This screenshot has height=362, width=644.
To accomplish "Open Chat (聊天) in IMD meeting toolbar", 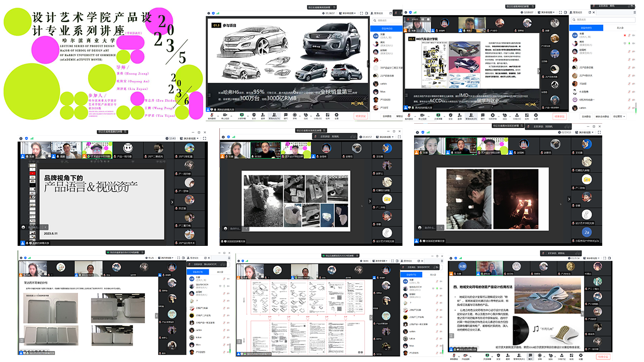I will pos(482,115).
